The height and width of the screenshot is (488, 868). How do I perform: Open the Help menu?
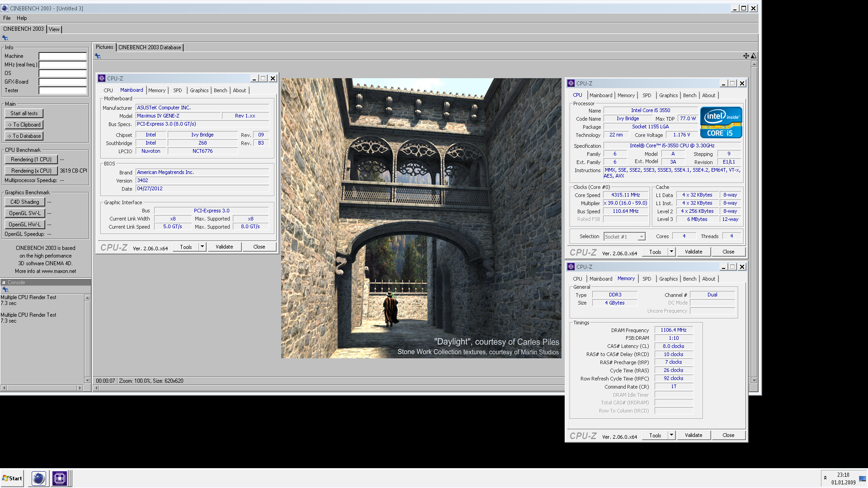pyautogui.click(x=22, y=18)
